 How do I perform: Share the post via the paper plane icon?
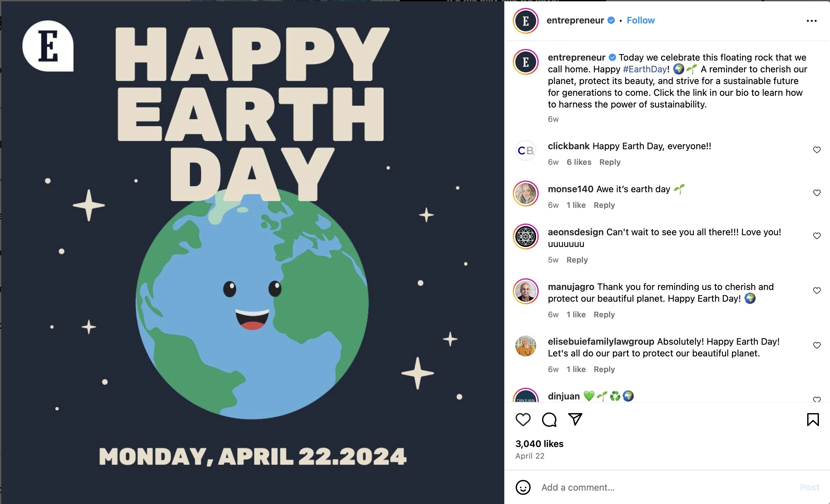[x=575, y=420]
